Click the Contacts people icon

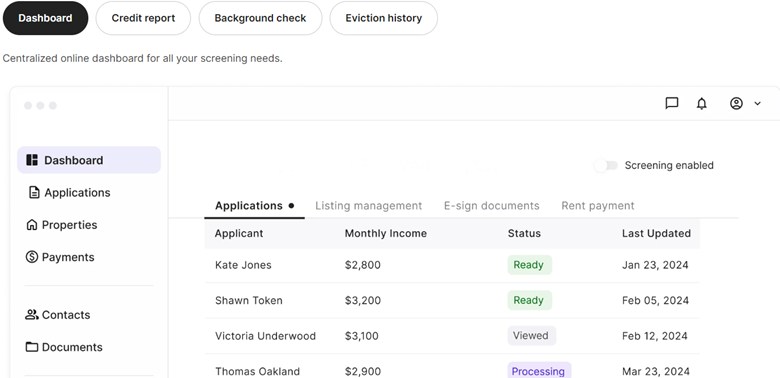point(32,314)
